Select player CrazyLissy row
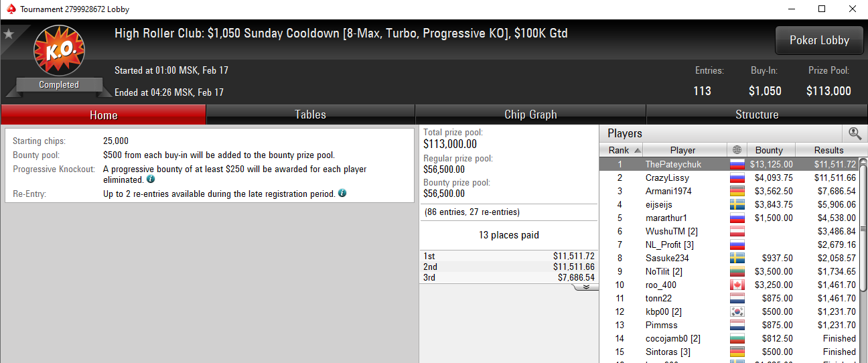Image resolution: width=868 pixels, height=363 pixels. tap(667, 177)
